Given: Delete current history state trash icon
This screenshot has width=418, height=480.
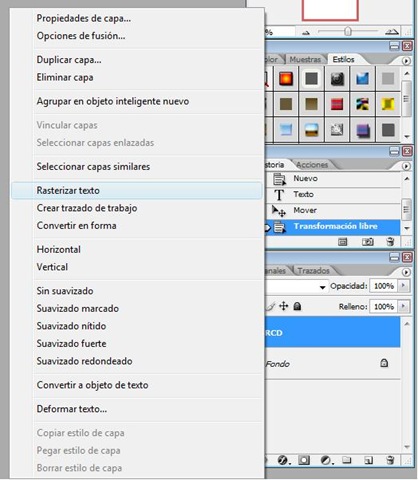Looking at the screenshot, I should [390, 242].
